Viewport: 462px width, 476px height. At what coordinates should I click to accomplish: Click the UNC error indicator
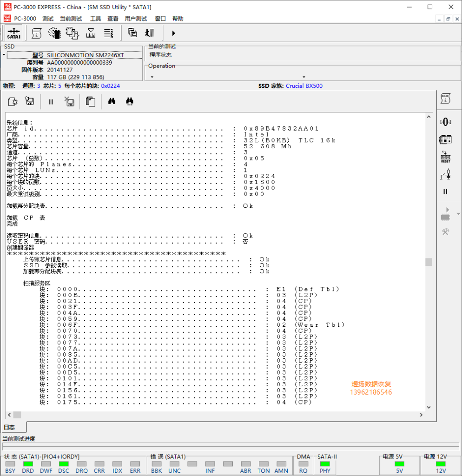tap(174, 464)
